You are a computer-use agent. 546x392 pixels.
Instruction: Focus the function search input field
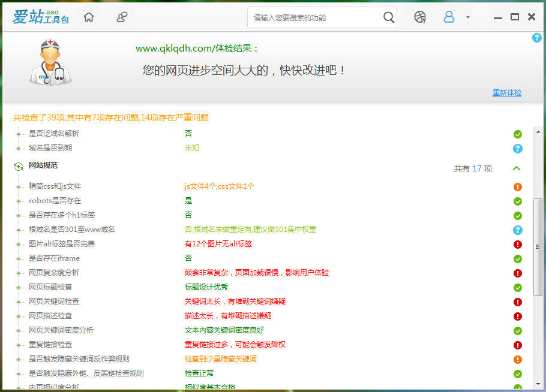point(315,18)
